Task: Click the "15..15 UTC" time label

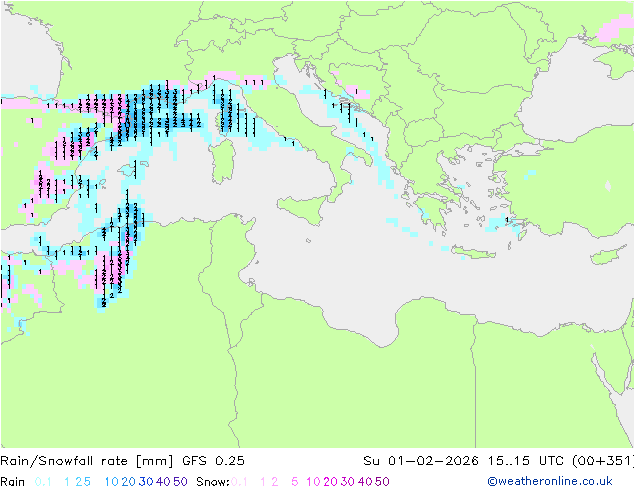Action: (526, 461)
